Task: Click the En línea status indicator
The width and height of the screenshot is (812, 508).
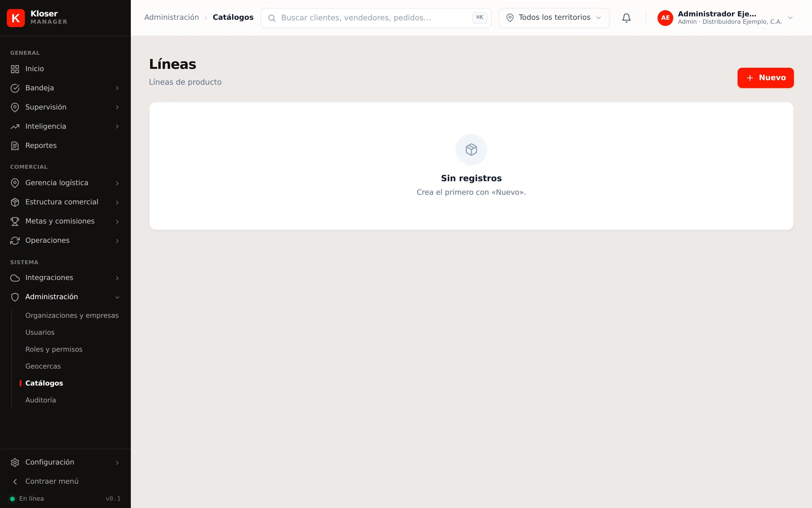Action: pos(27,498)
